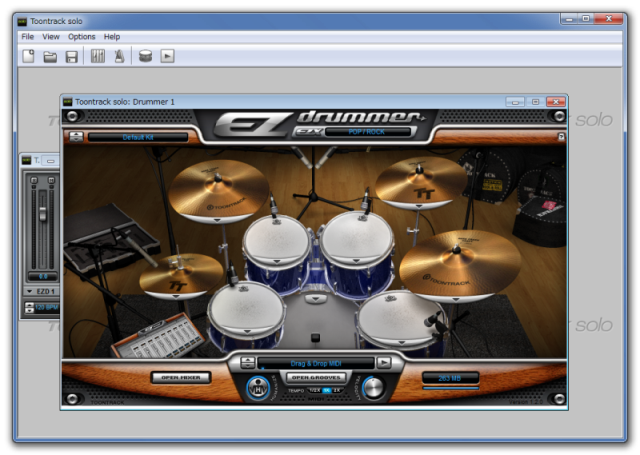This screenshot has width=640, height=455.
Task: Click the 263 MB memory display
Action: tap(450, 378)
